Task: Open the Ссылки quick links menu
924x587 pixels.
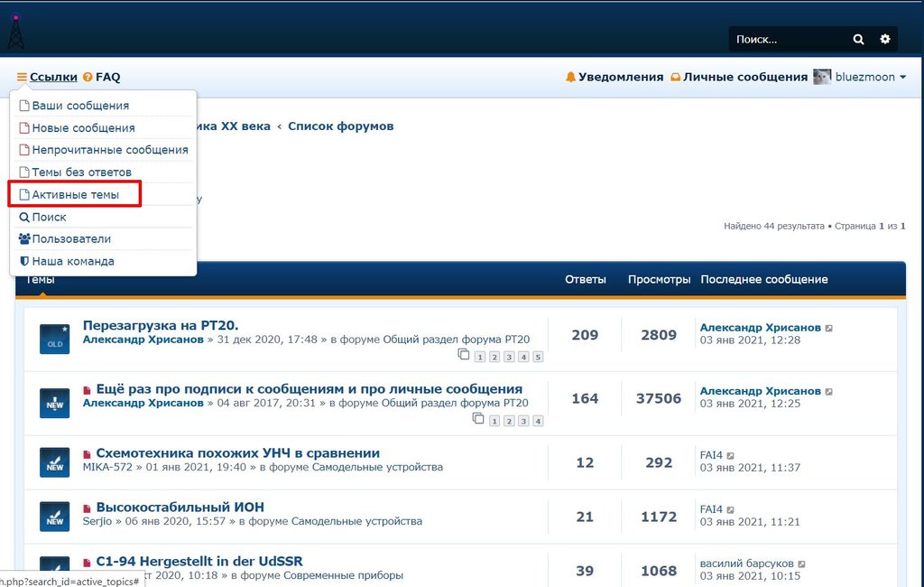Action: (x=53, y=77)
